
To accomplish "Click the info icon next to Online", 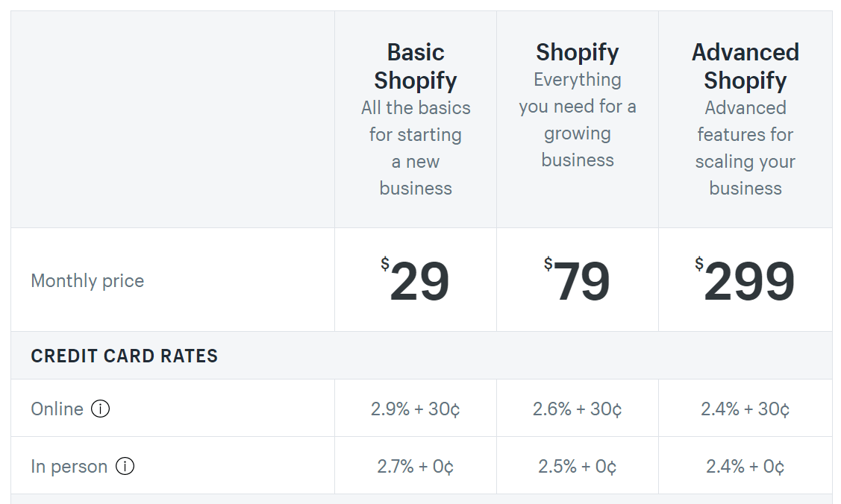I will click(101, 409).
